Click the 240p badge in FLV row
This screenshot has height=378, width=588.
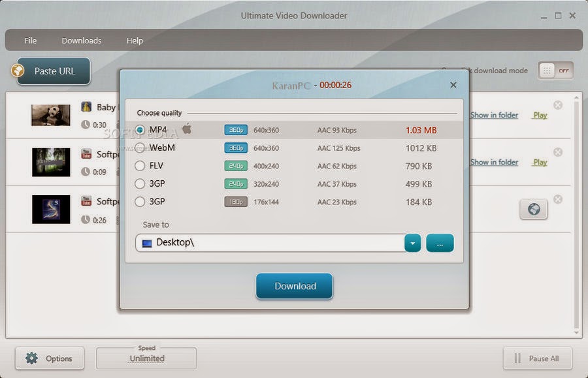coord(236,166)
